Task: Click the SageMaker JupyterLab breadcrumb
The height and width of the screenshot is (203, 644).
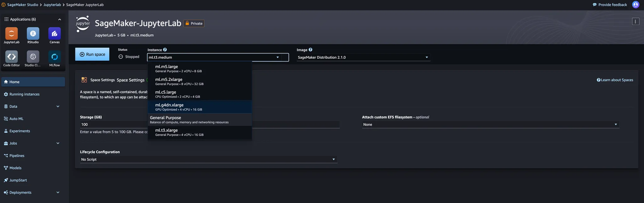Action: [85, 5]
